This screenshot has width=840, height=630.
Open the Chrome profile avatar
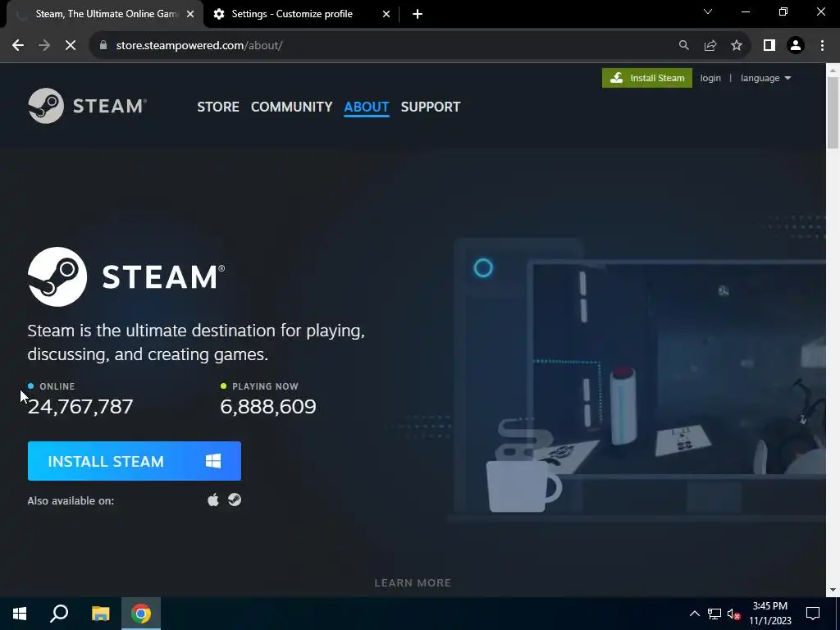(796, 46)
